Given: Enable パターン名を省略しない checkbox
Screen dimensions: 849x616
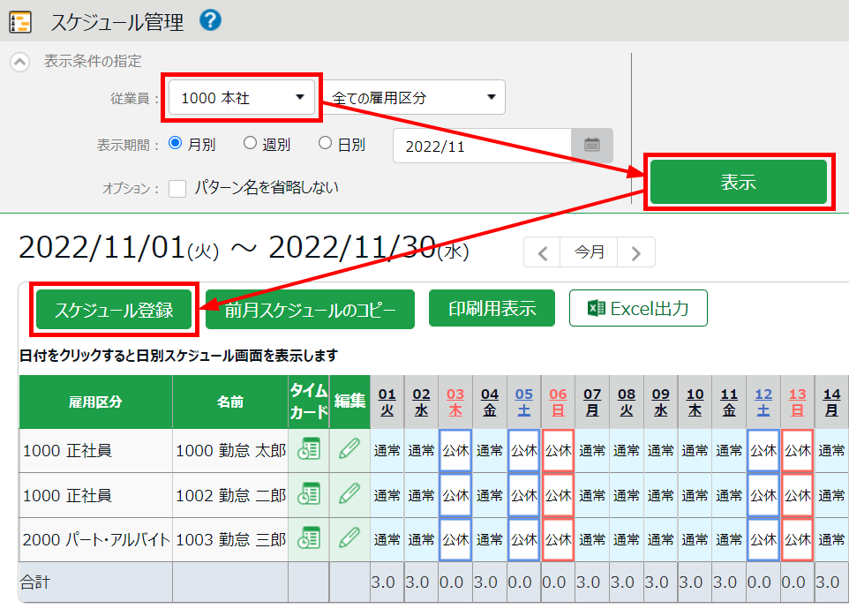Looking at the screenshot, I should 177,188.
